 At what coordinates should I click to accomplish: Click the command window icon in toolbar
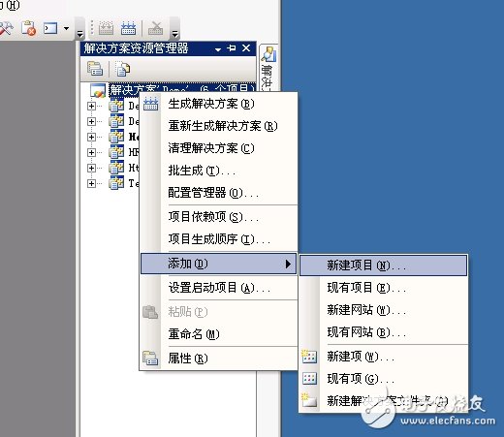(x=50, y=28)
